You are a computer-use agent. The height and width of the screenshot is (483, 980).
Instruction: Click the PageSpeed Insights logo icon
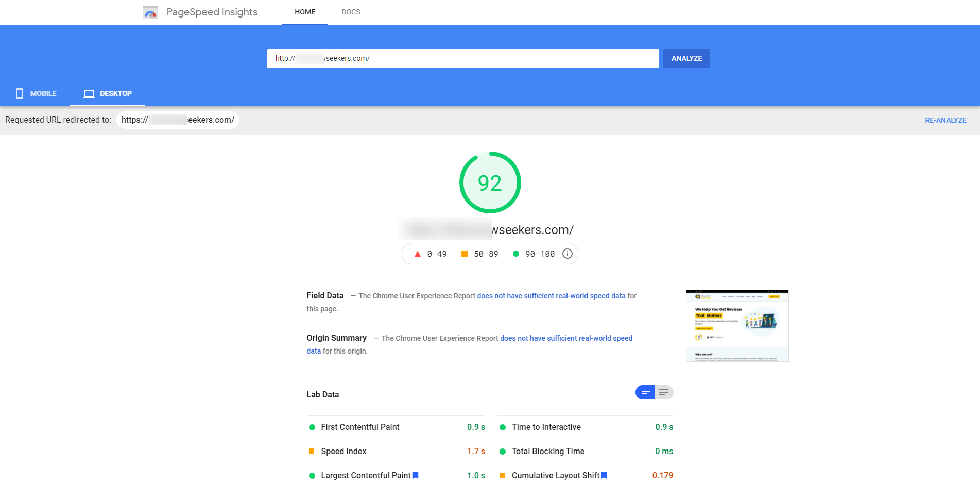(150, 12)
